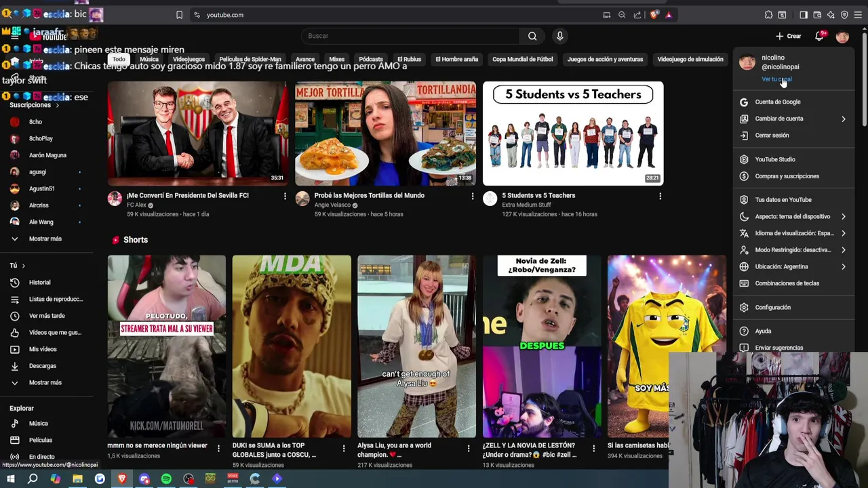
Task: Click the browser bookmark icon
Action: tap(179, 15)
